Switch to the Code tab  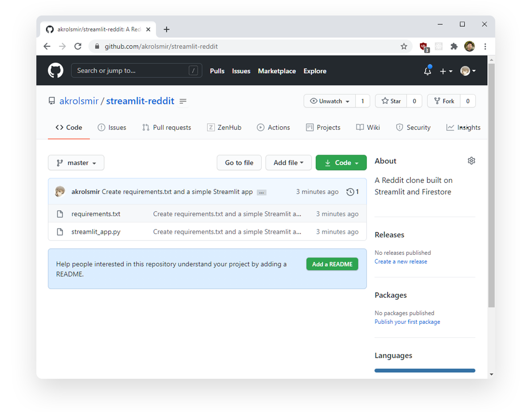click(x=69, y=128)
